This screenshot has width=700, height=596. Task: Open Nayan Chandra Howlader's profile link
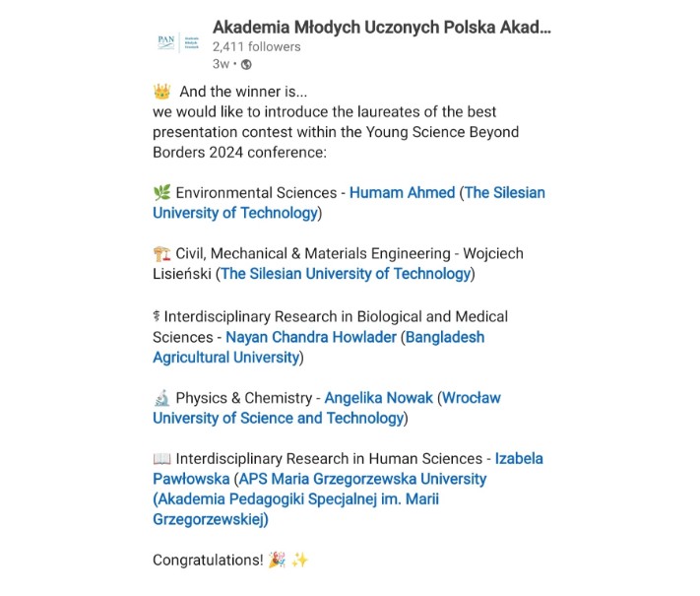(x=311, y=337)
